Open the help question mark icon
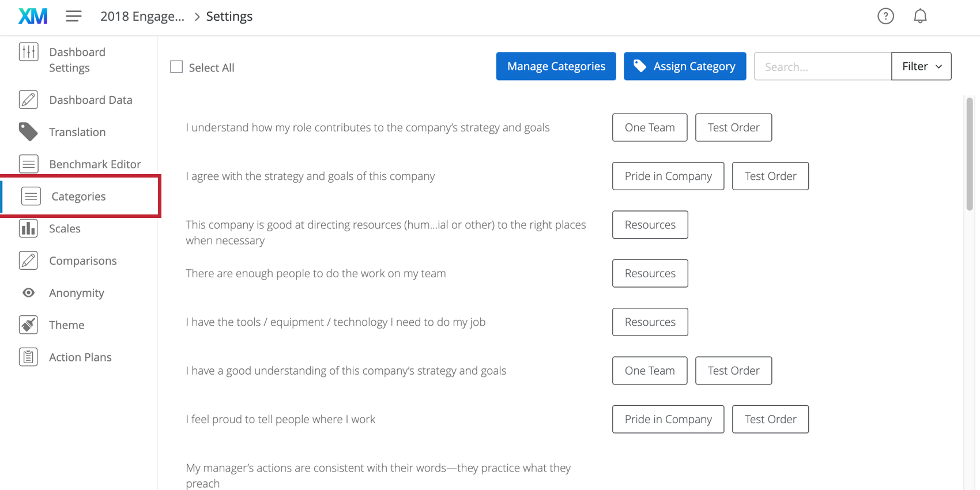This screenshot has width=980, height=490. [x=885, y=16]
